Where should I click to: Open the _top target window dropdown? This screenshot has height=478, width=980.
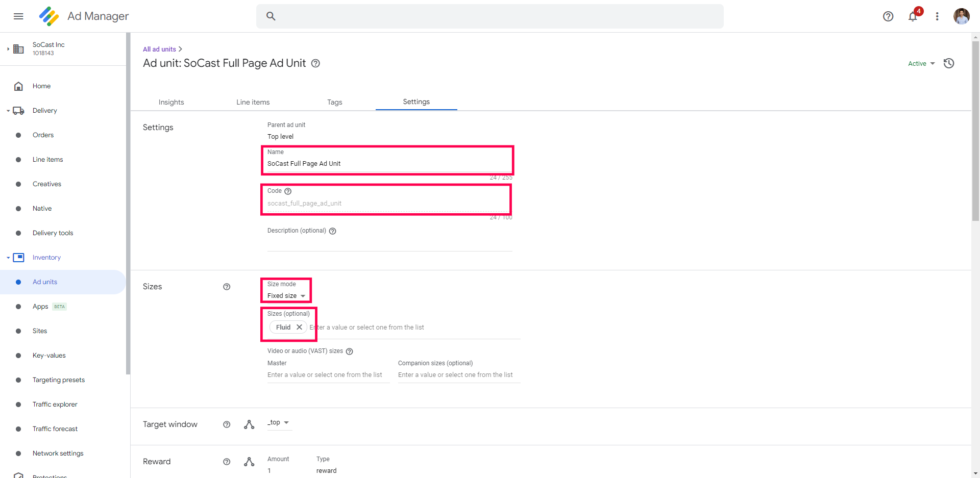point(279,423)
